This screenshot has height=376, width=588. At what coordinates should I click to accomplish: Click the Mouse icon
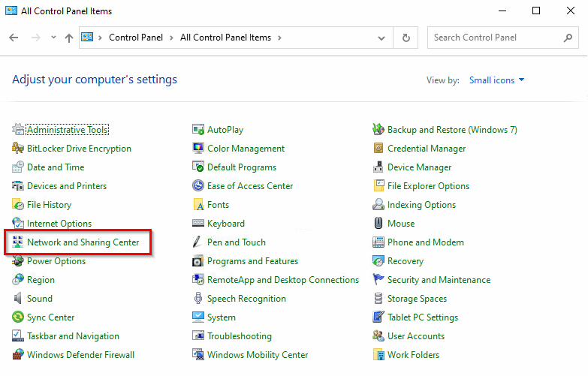(x=378, y=224)
